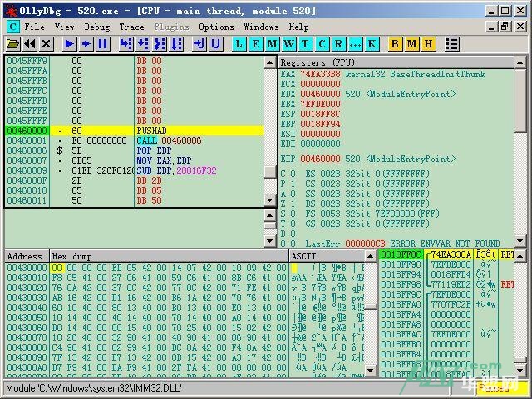Show Call stack with K button

[371, 43]
